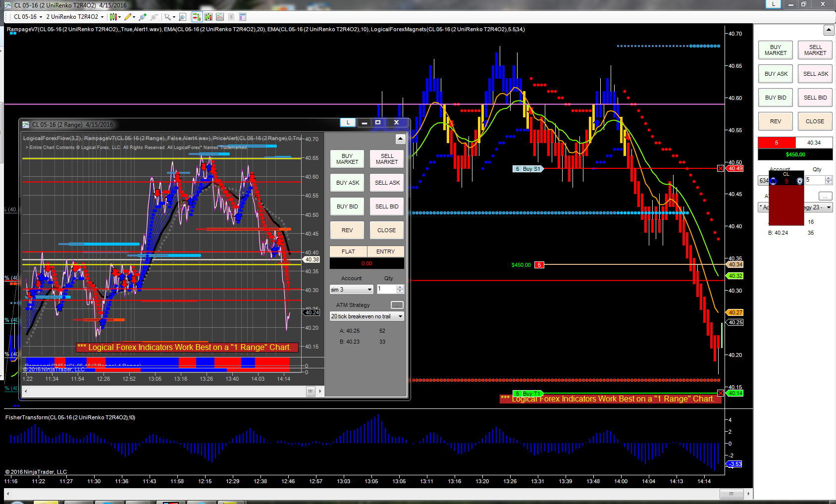Click the zoom in magnifier with plus
This screenshot has width=836, height=504.
[143, 17]
